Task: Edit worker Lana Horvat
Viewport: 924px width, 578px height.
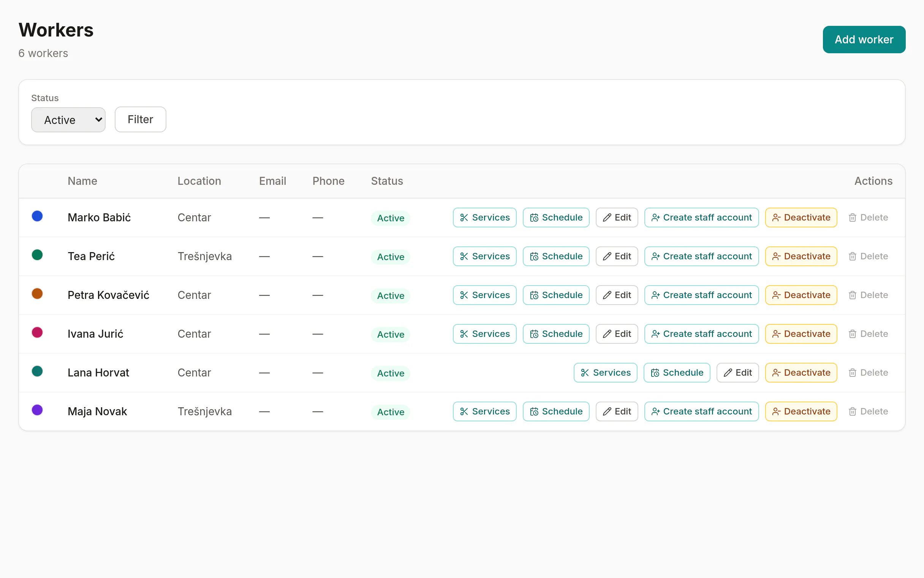Action: (x=737, y=373)
